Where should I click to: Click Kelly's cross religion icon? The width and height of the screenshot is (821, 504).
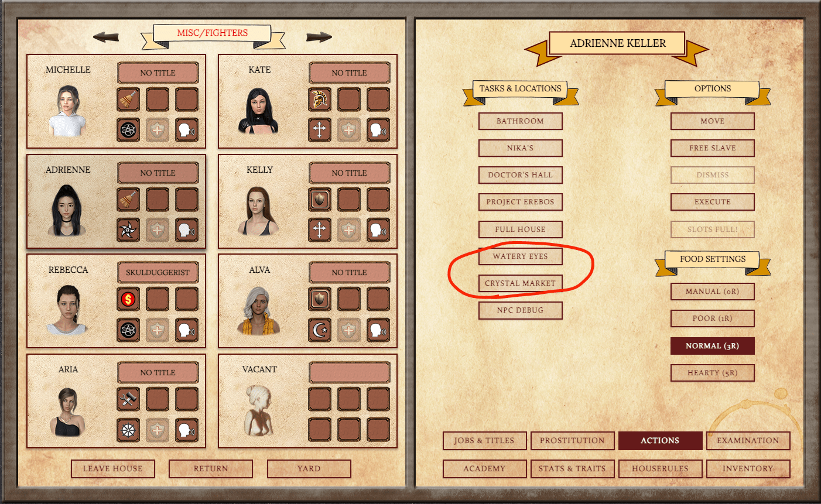(x=320, y=230)
